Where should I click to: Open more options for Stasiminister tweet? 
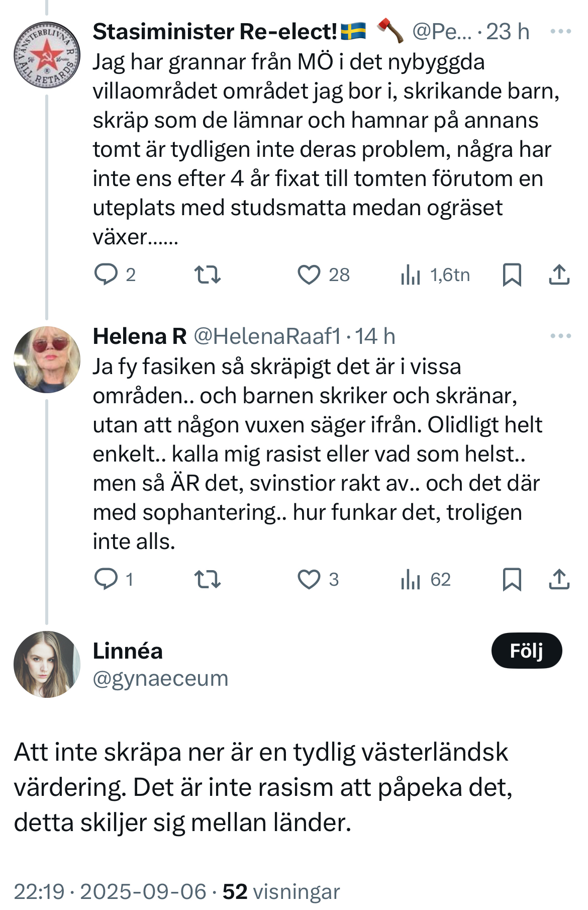560,32
